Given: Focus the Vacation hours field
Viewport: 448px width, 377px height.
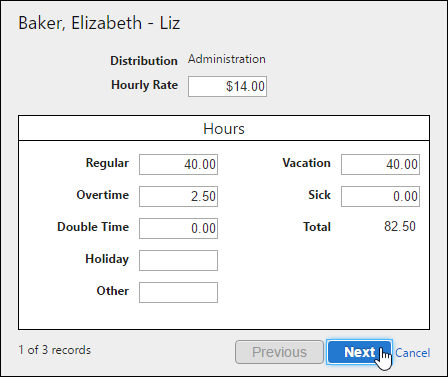Looking at the screenshot, I should pyautogui.click(x=380, y=164).
